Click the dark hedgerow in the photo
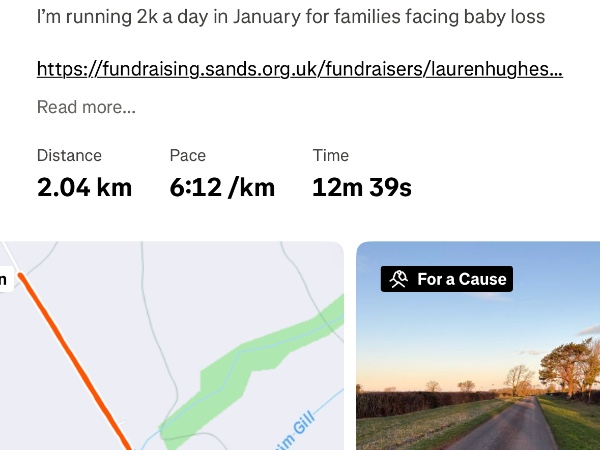The image size is (600, 450). (x=420, y=402)
